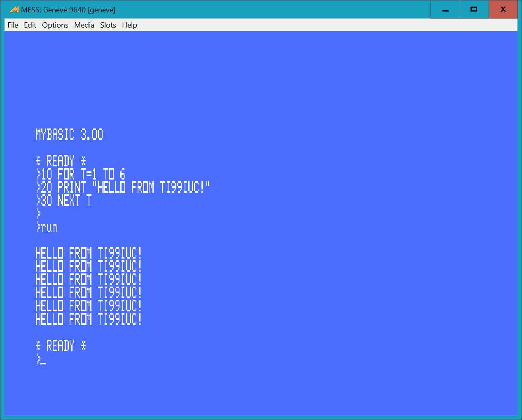This screenshot has width=522, height=420.
Task: Open the Media menu
Action: tap(84, 25)
